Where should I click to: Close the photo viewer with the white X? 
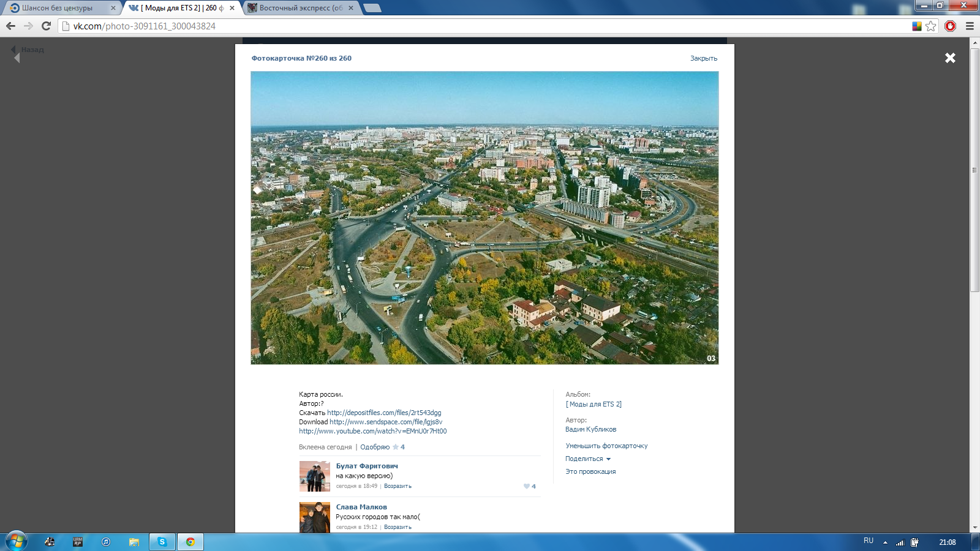coord(950,58)
